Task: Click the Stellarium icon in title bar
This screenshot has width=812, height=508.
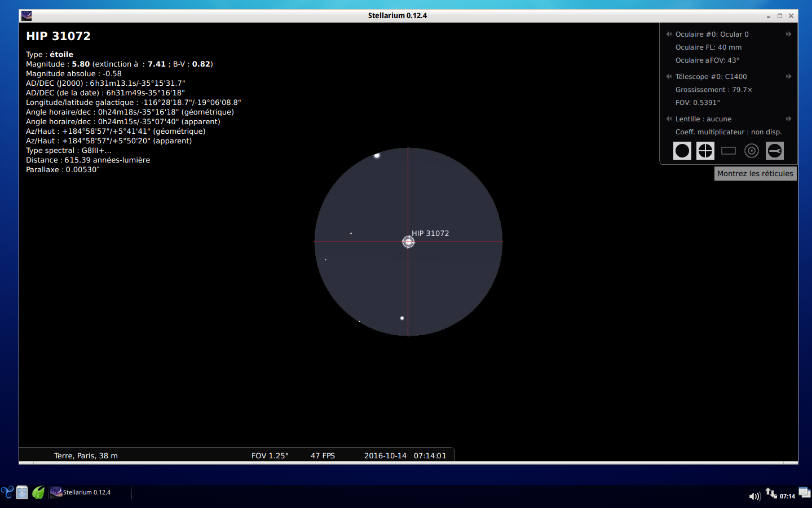Action: pos(27,16)
